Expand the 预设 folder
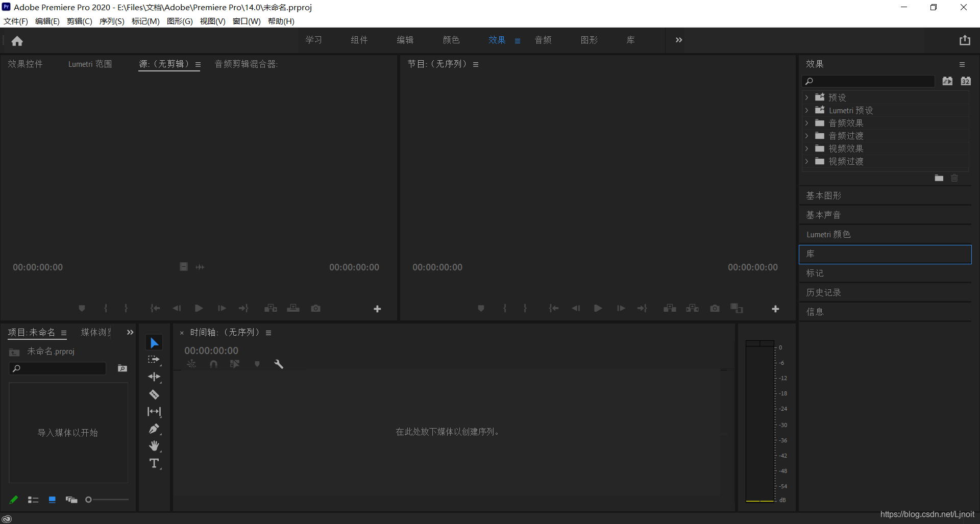 tap(806, 97)
